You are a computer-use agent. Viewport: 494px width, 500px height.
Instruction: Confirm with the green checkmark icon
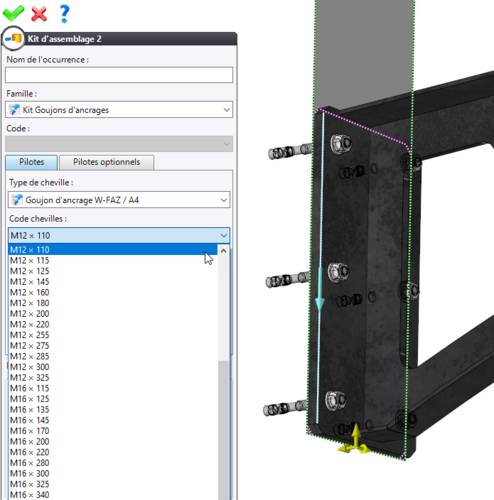pos(13,13)
